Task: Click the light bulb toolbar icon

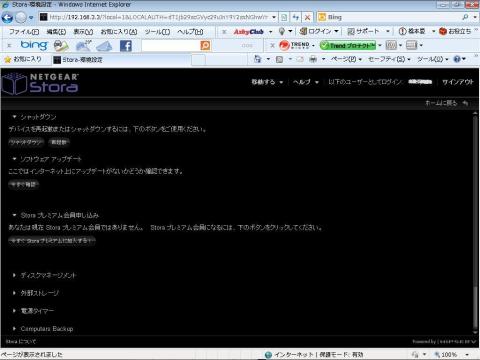Action: (282, 31)
